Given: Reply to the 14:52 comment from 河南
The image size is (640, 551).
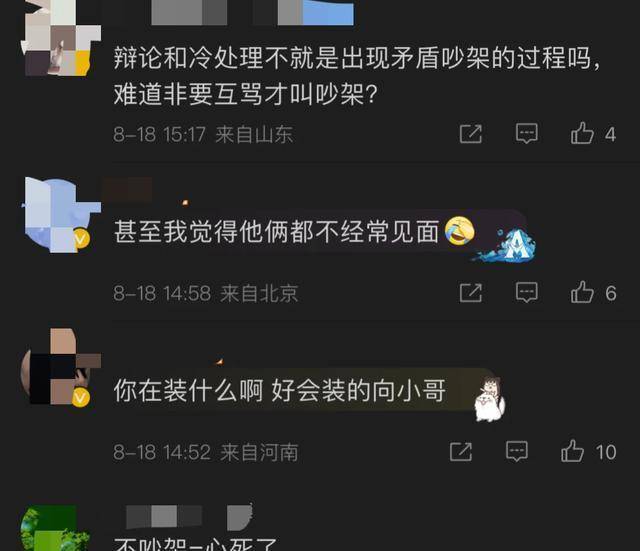Looking at the screenshot, I should coord(517,451).
